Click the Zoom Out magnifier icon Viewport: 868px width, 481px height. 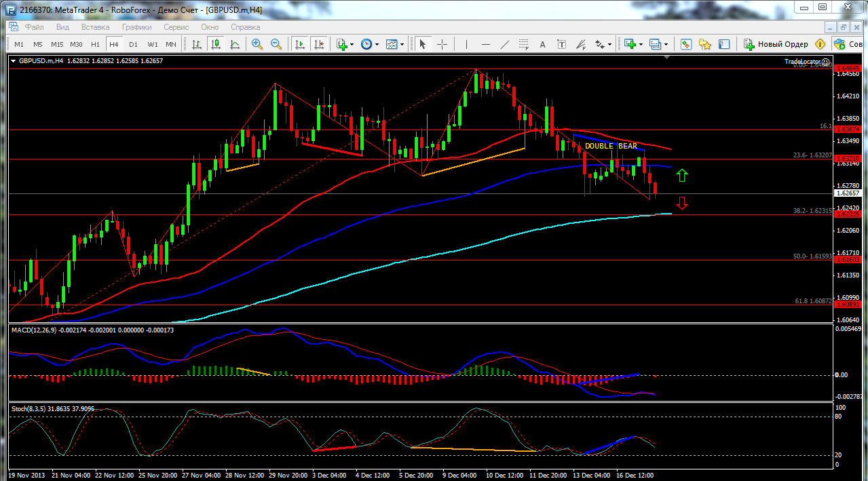point(276,44)
